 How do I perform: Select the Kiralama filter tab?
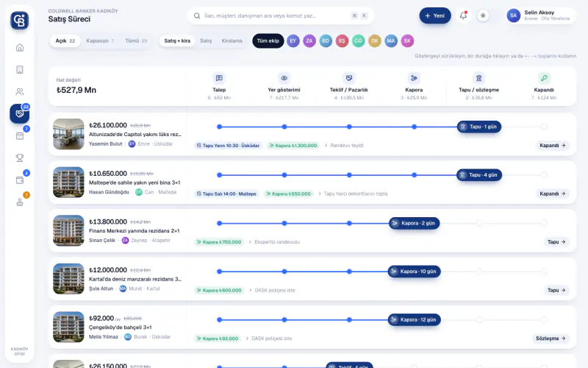point(232,41)
